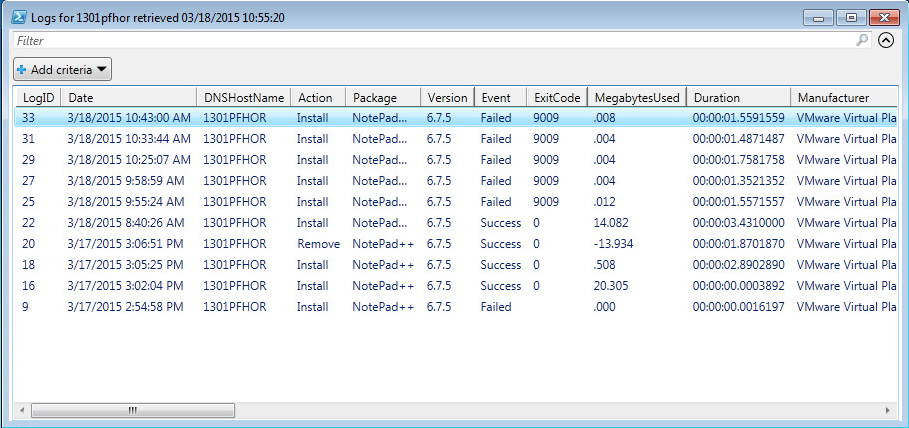The width and height of the screenshot is (909, 428).
Task: Sort by MegabytesUsed column header
Action: coord(637,98)
